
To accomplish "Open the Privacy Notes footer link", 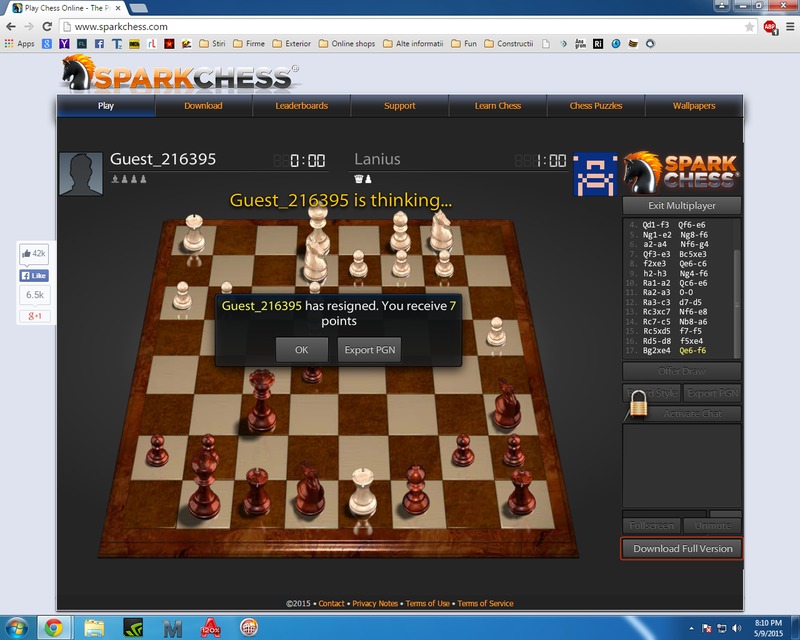I will (x=375, y=603).
